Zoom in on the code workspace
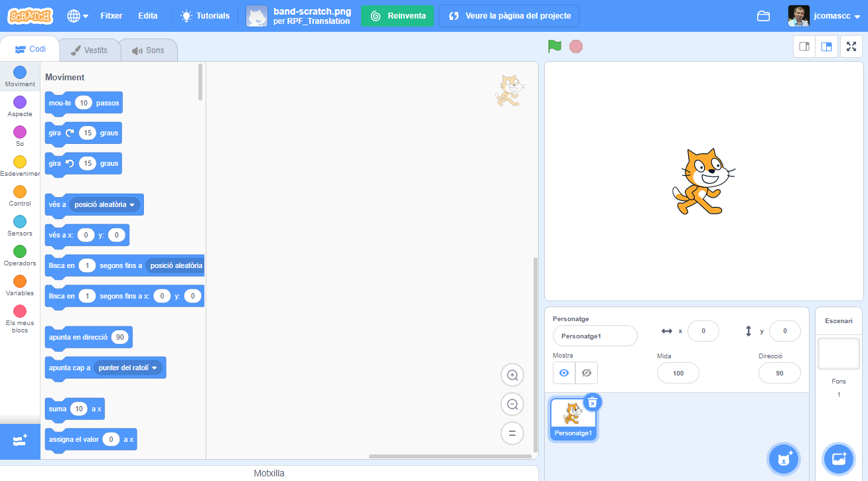 [x=512, y=375]
